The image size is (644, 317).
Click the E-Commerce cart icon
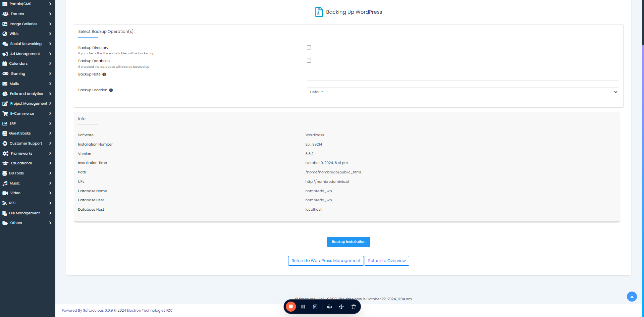click(5, 114)
